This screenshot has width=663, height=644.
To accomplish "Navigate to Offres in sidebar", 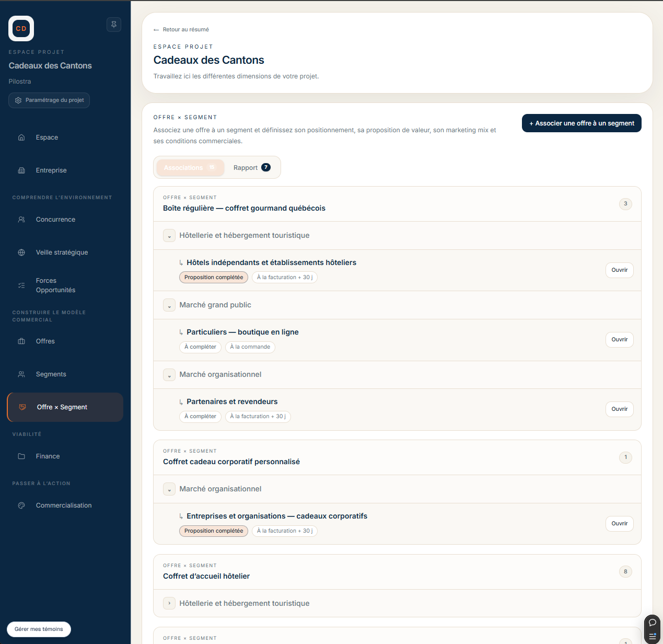I will pyautogui.click(x=45, y=341).
